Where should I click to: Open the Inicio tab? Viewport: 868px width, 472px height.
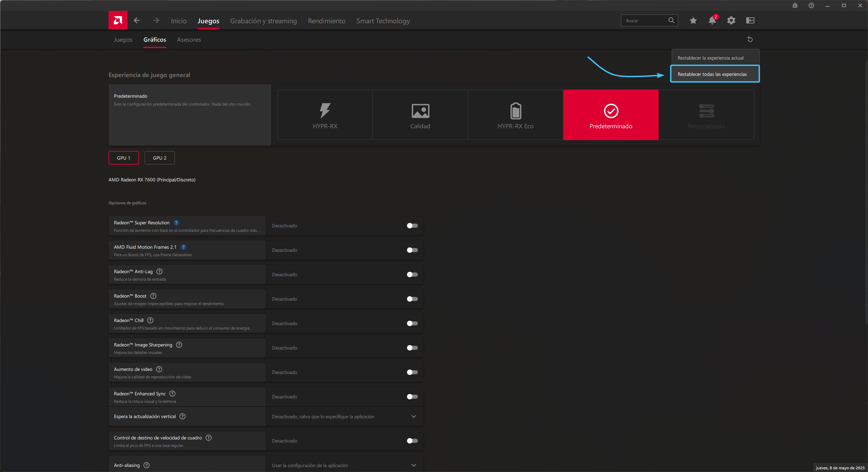tap(179, 21)
